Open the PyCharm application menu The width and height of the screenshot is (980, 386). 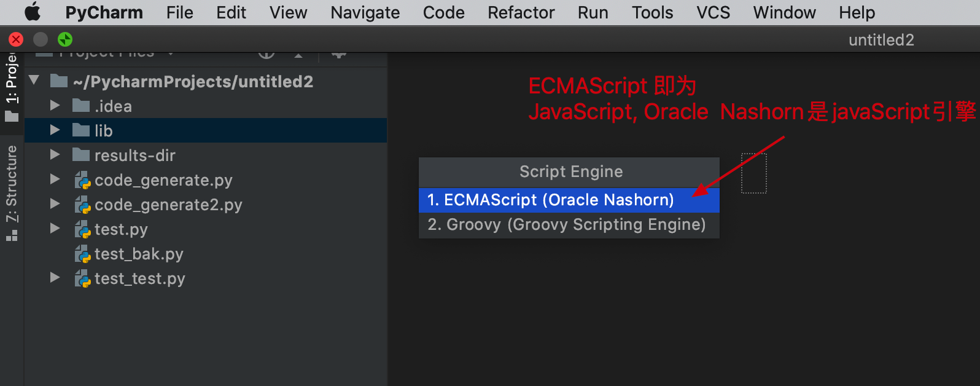[x=104, y=12]
